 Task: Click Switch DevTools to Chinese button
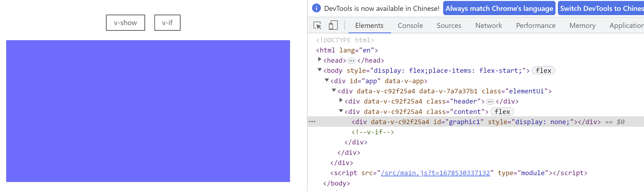click(601, 8)
